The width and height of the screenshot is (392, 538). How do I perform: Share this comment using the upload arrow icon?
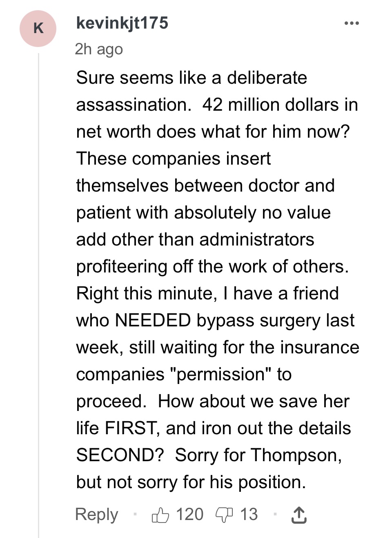pyautogui.click(x=298, y=515)
